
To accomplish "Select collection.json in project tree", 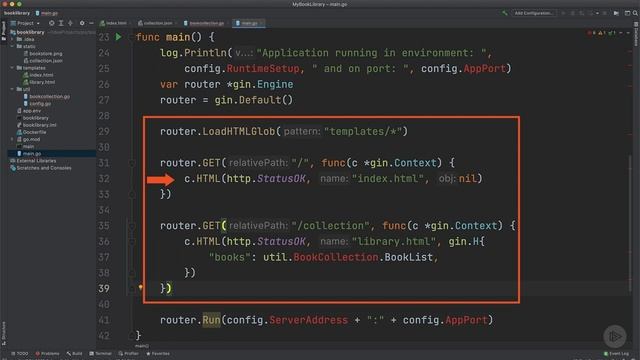I will coord(43,61).
